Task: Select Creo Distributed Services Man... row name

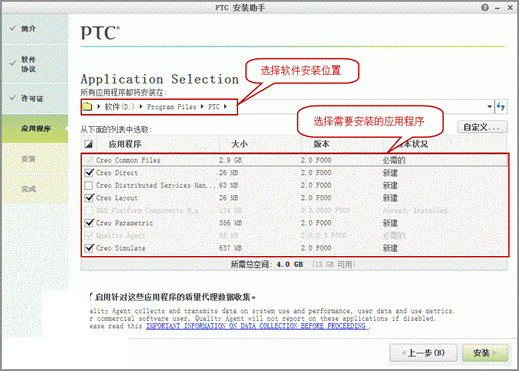Action: [156, 185]
